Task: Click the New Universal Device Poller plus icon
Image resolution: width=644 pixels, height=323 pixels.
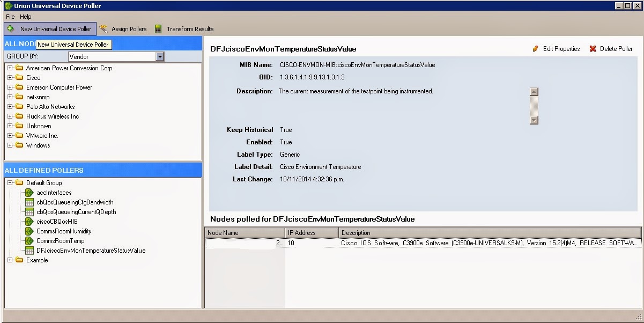Action: [x=11, y=28]
